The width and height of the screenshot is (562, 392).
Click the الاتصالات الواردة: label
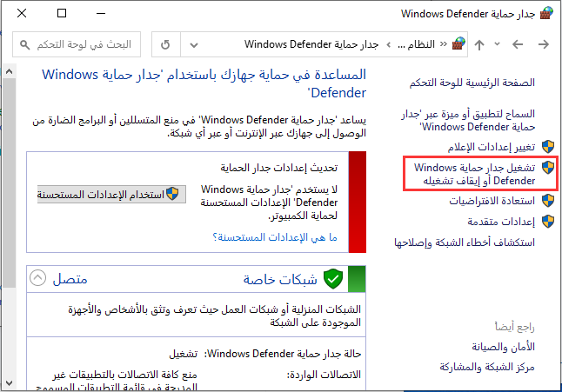324,375
